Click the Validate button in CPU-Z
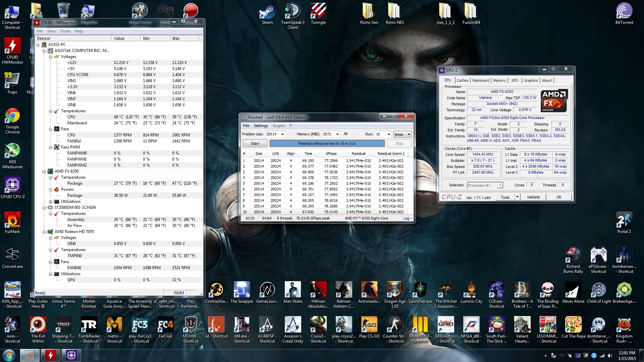Viewport: 644px width, 362px height. pos(533,197)
